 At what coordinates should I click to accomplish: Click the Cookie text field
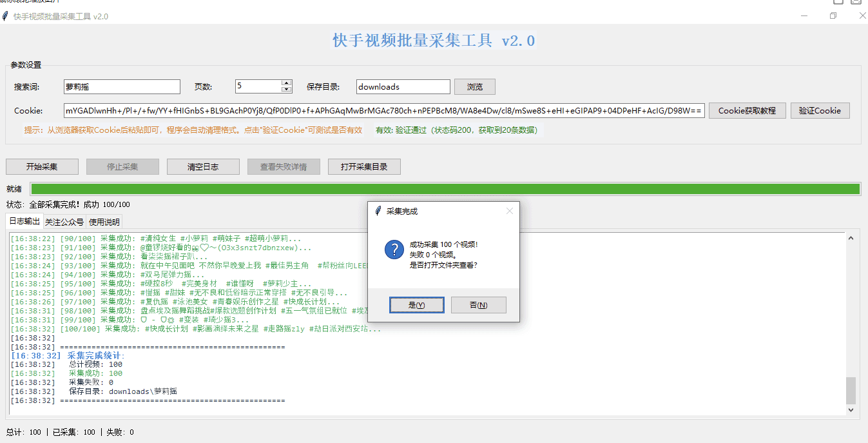click(384, 110)
